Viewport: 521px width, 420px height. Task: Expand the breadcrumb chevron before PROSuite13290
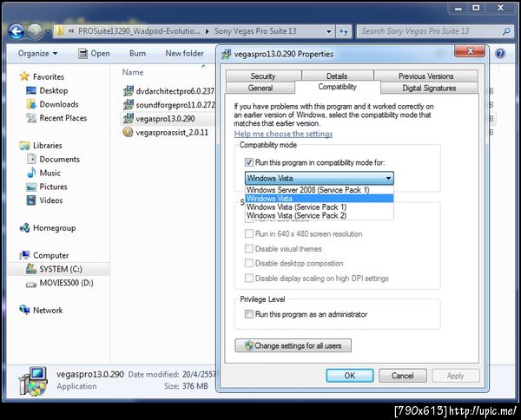71,31
